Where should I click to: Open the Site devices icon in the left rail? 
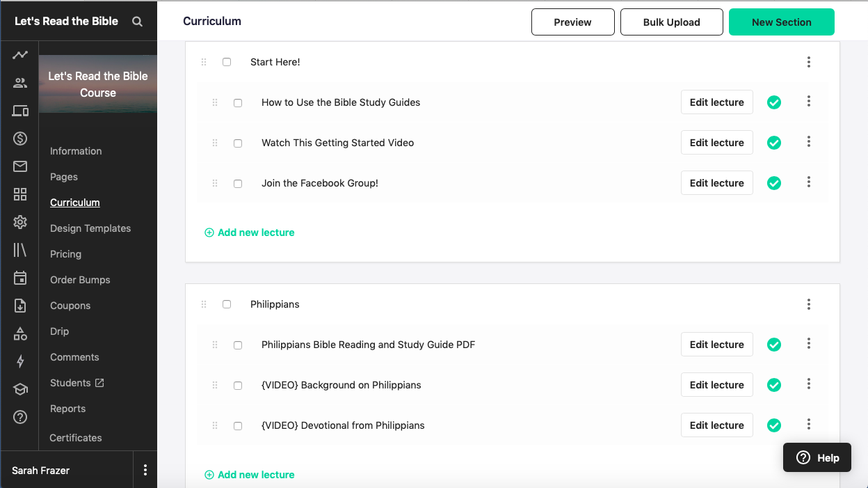point(20,111)
